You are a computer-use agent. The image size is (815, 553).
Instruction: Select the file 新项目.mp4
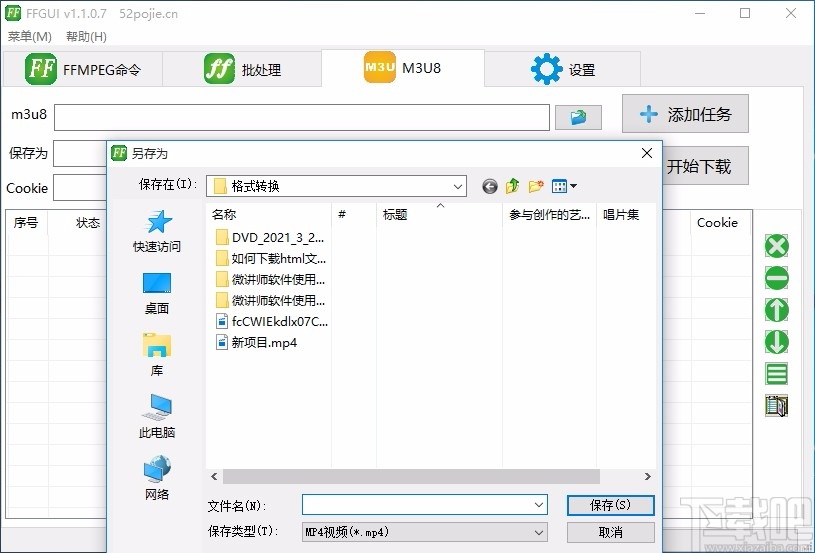coord(256,343)
